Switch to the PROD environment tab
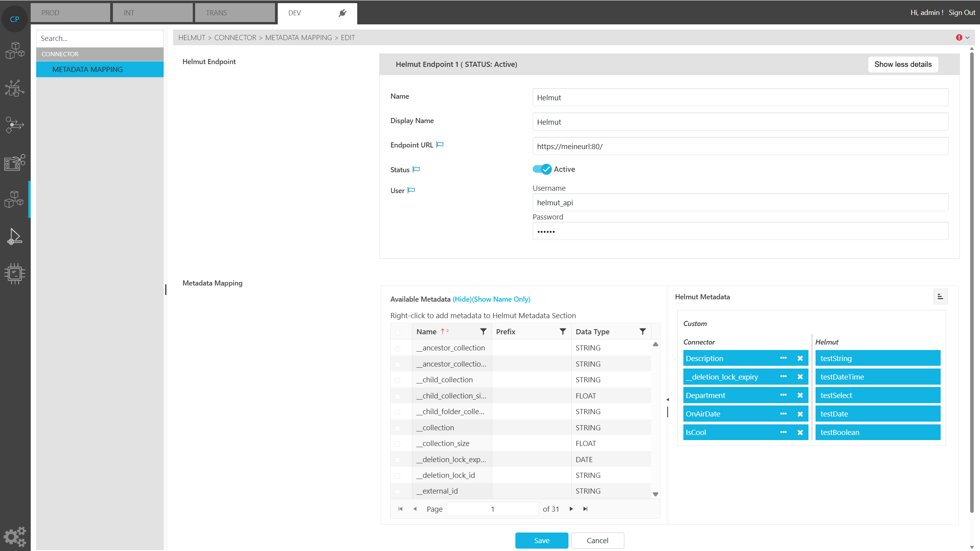 tap(70, 13)
